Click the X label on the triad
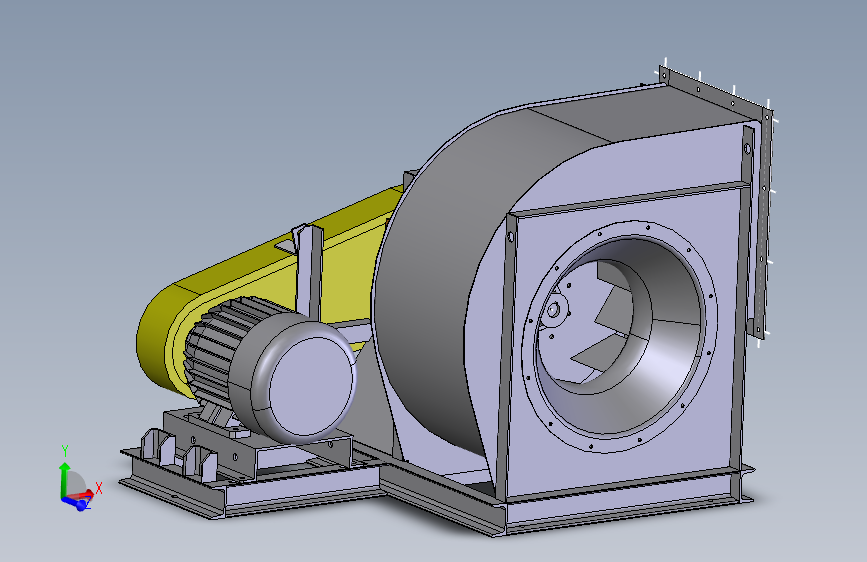Image resolution: width=867 pixels, height=562 pixels. tap(99, 488)
